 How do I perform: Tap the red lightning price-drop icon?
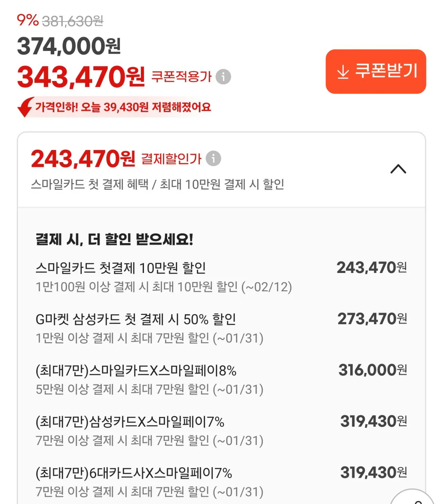click(25, 107)
